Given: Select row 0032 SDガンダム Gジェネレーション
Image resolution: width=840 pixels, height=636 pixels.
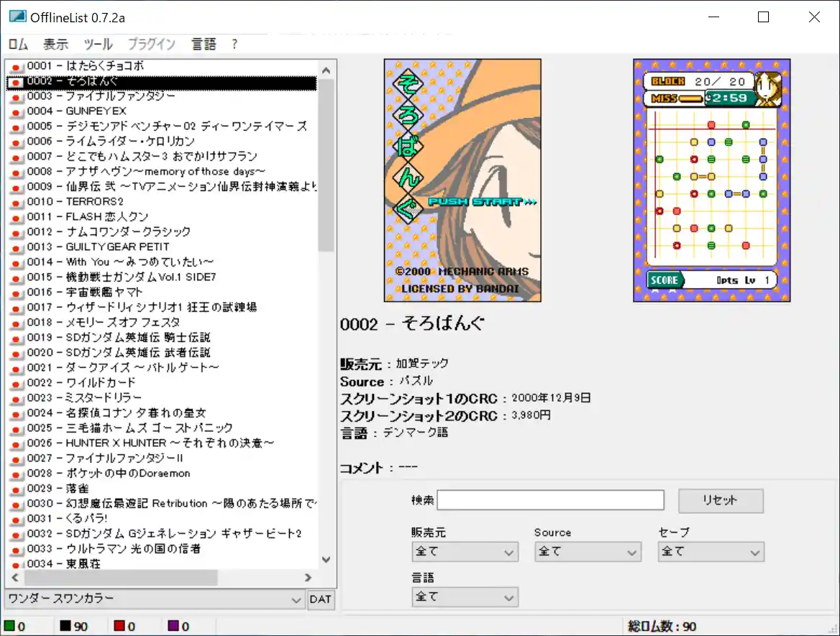Looking at the screenshot, I should (x=161, y=534).
